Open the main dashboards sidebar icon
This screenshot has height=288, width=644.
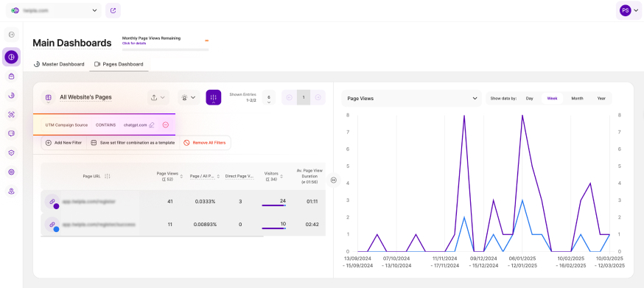[x=12, y=57]
